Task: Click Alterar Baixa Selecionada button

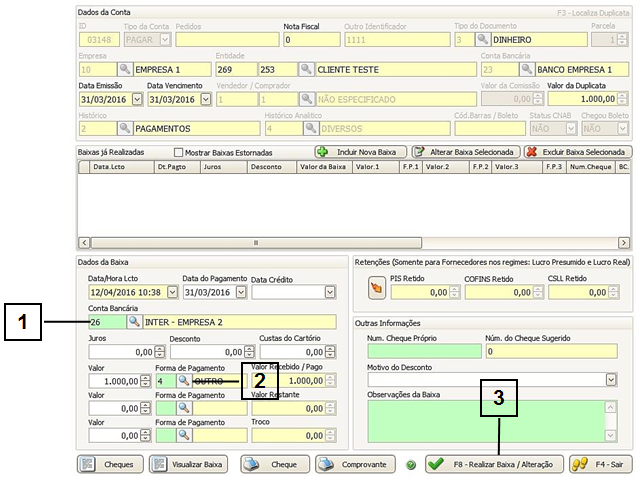Action: [465, 151]
